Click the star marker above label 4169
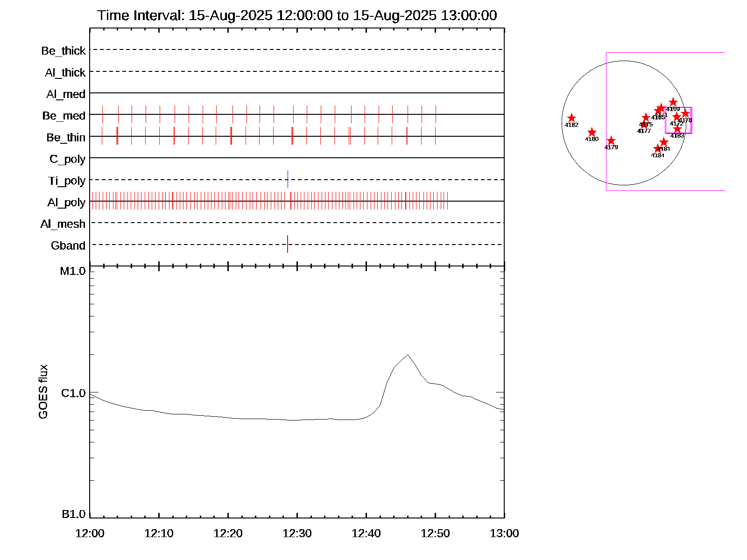This screenshot has width=747, height=560. pyautogui.click(x=673, y=102)
